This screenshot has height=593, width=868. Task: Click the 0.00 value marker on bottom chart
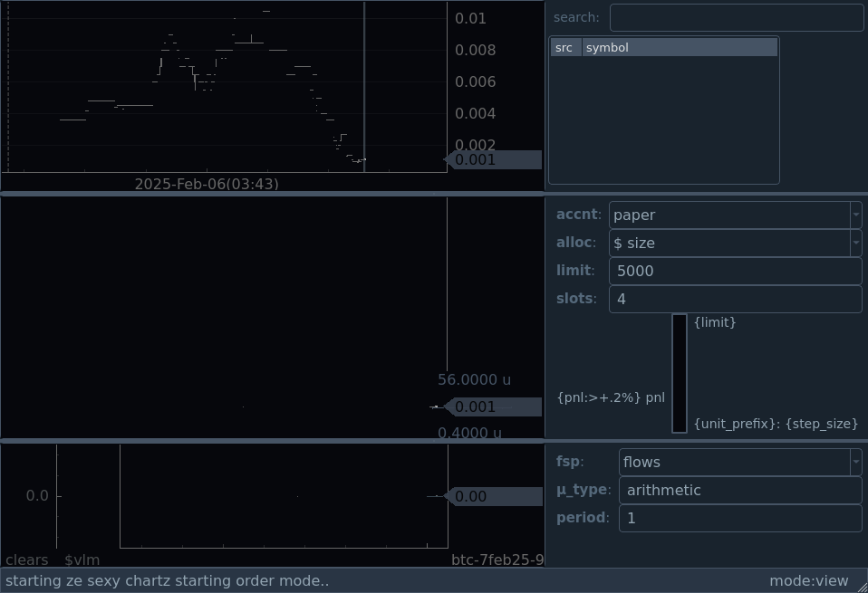tap(494, 496)
